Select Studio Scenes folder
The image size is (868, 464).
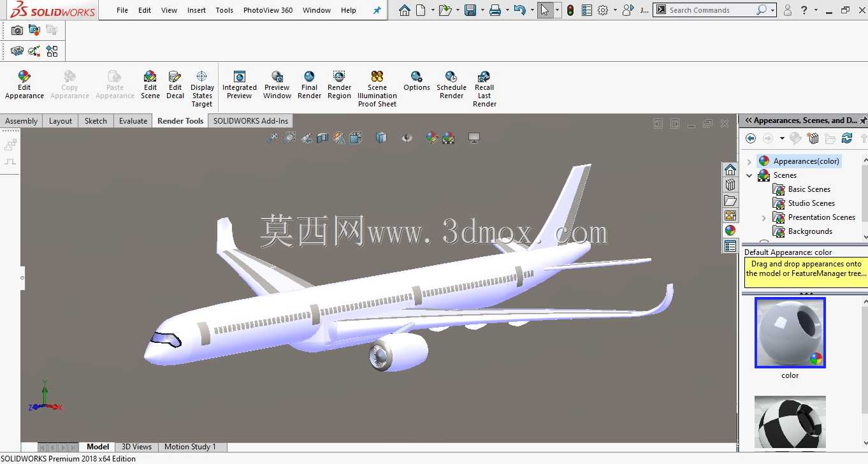tap(804, 203)
